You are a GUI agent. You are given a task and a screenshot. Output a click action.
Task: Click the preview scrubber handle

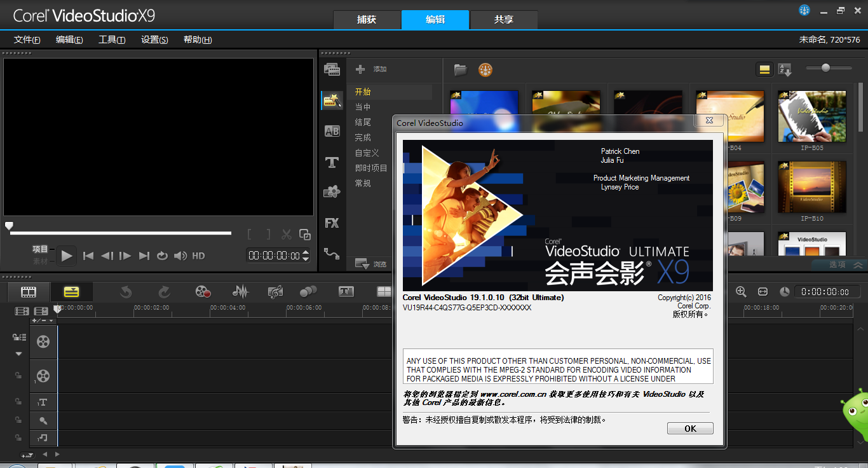click(9, 226)
